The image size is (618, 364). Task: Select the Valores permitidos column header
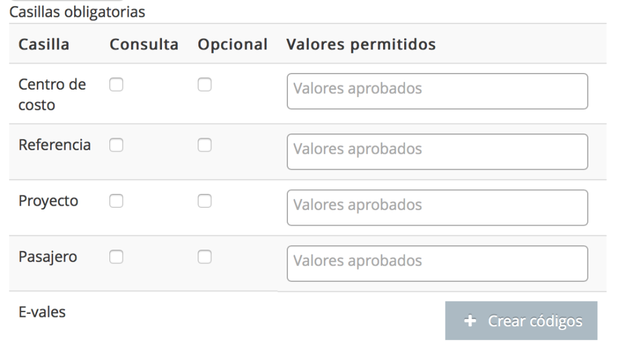[x=362, y=45]
